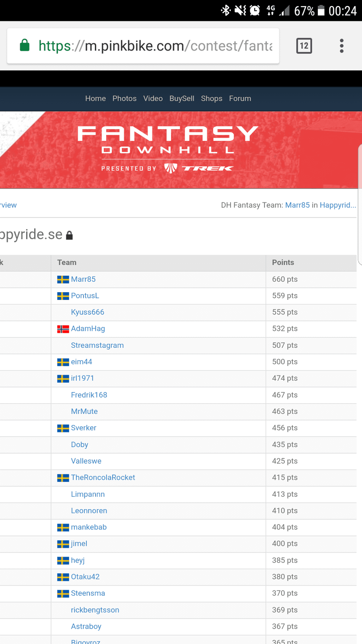
Task: Open PontusL's team page
Action: pos(85,296)
